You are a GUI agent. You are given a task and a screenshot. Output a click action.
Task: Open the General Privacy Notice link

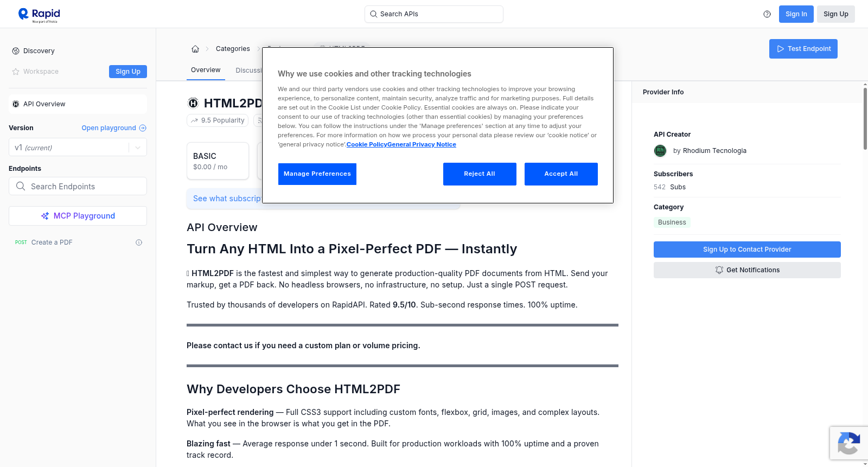tap(422, 145)
